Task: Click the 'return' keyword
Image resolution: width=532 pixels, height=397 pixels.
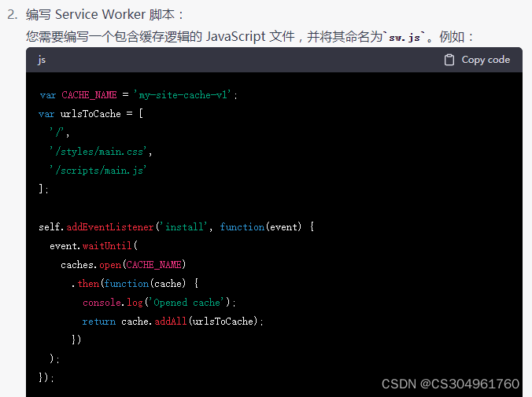Action: [98, 322]
